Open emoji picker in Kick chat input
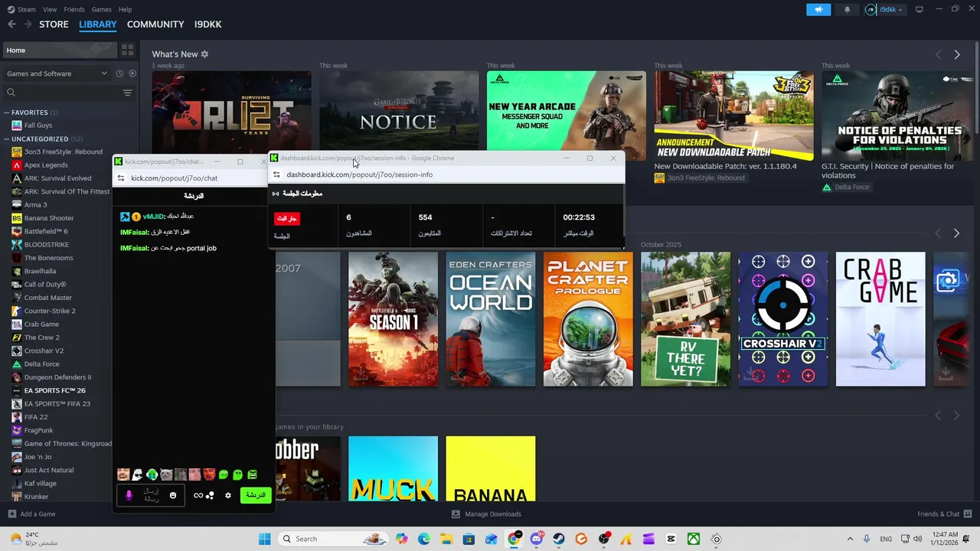The height and width of the screenshot is (551, 980). tap(173, 495)
